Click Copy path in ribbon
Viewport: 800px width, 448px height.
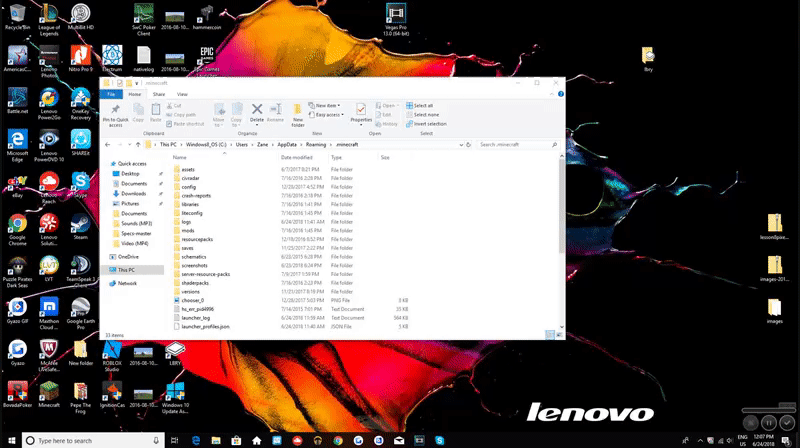[181, 115]
